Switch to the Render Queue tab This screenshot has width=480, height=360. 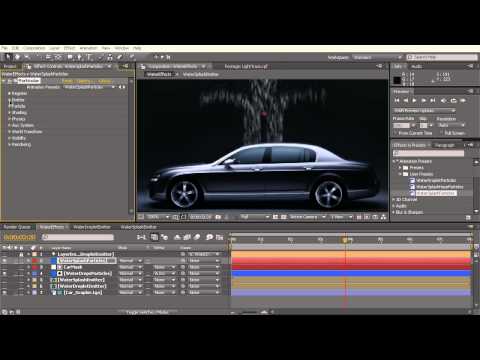17,227
